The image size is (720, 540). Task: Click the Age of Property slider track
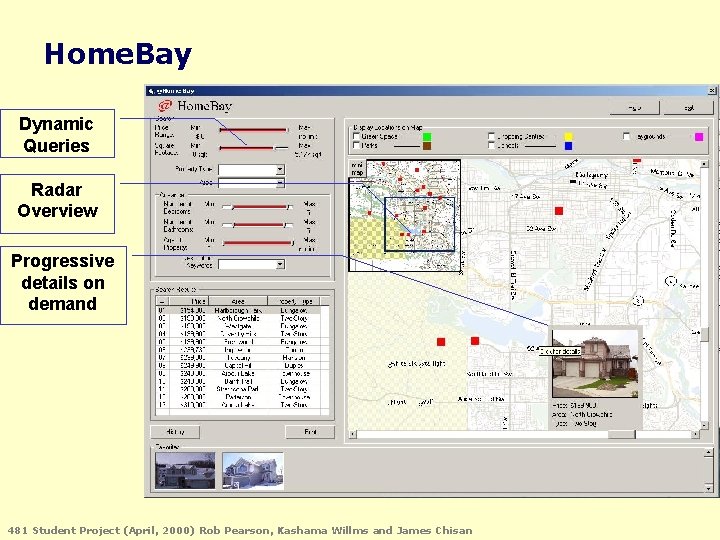[258, 243]
